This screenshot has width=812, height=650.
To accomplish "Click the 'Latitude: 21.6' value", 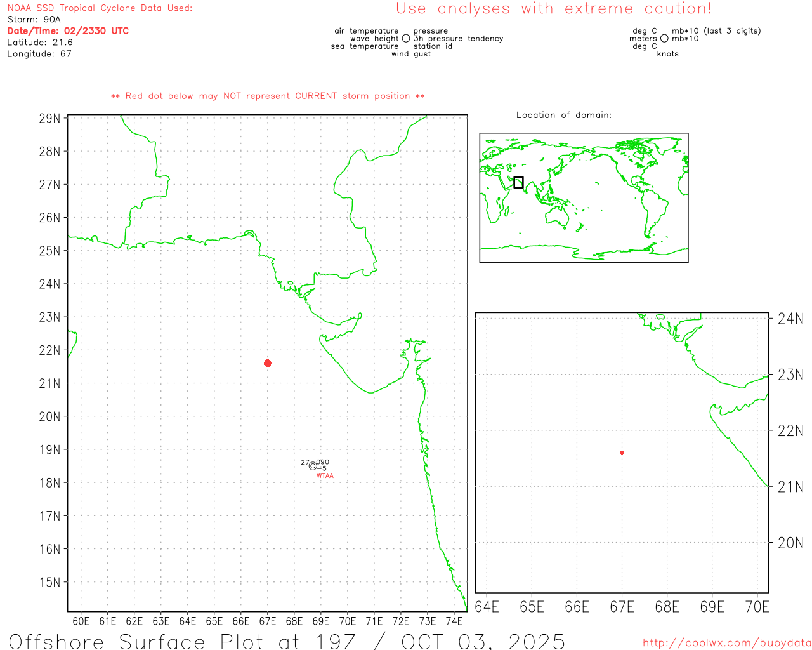I will (40, 43).
